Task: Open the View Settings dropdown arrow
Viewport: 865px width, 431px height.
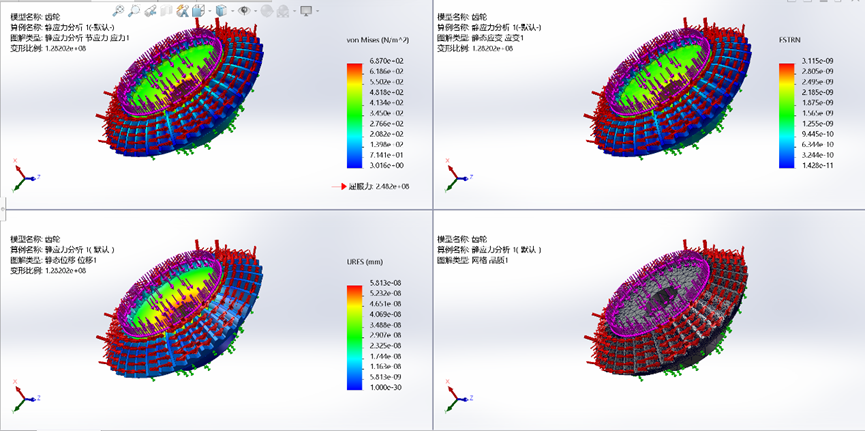Action: [x=317, y=12]
